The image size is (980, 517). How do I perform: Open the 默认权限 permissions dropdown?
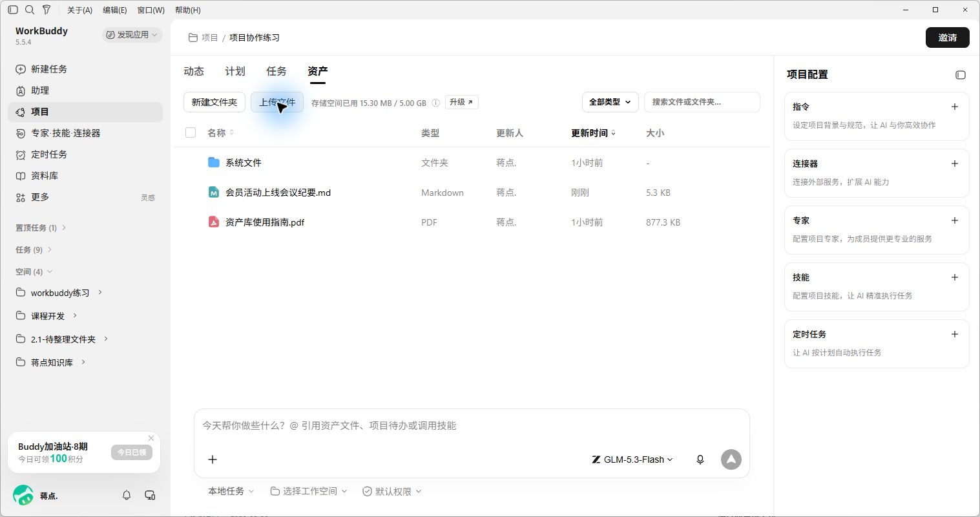(392, 491)
